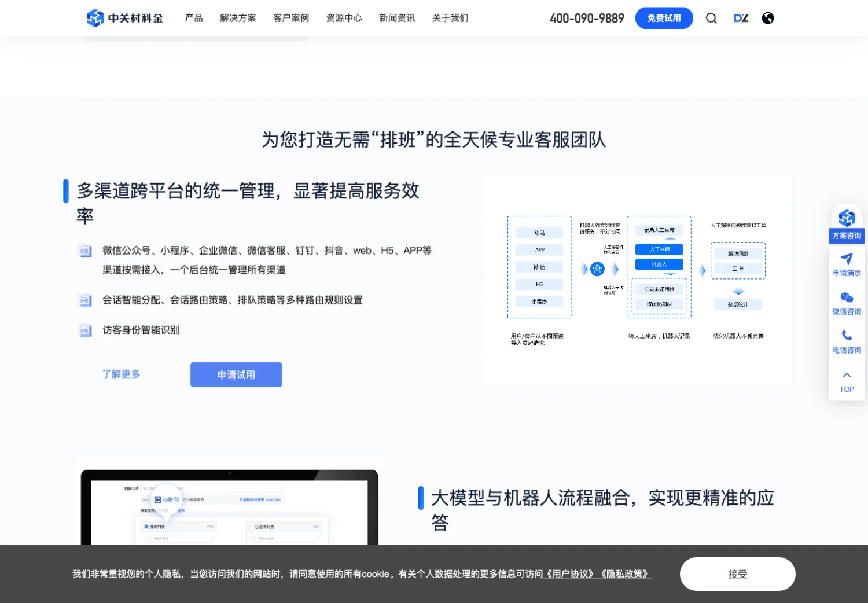This screenshot has height=603, width=868.
Task: Click bullet icon beside 访客身份智能识别
Action: click(85, 330)
